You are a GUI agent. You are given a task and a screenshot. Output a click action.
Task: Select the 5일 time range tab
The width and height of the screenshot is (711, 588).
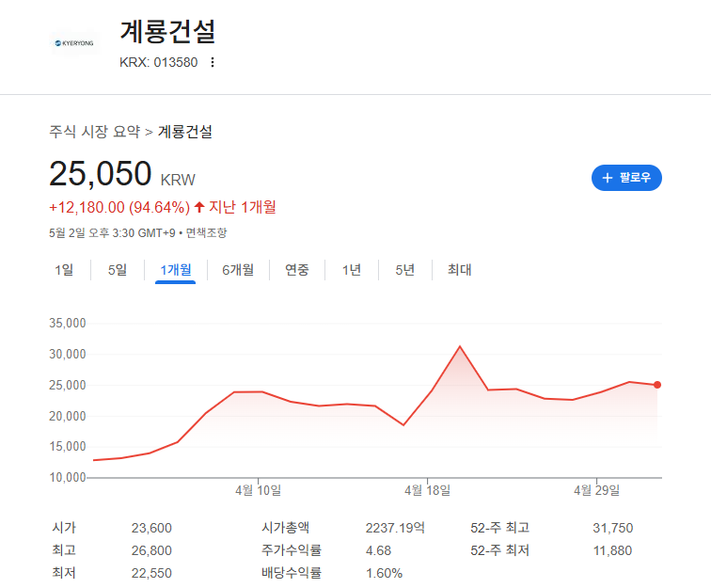pos(118,270)
